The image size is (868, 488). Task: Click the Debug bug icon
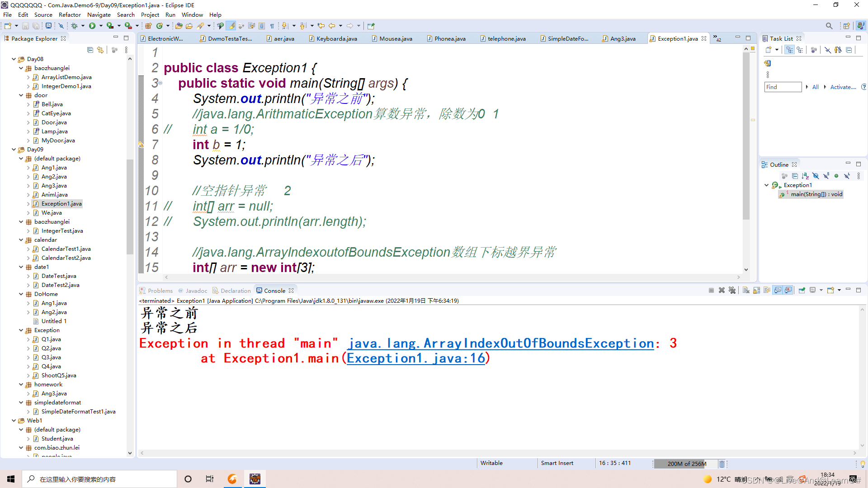75,26
